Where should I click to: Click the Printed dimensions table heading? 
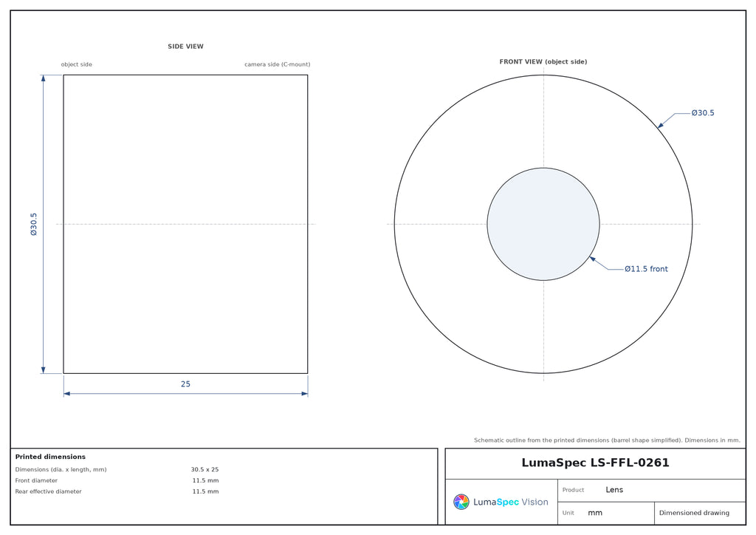pyautogui.click(x=50, y=457)
